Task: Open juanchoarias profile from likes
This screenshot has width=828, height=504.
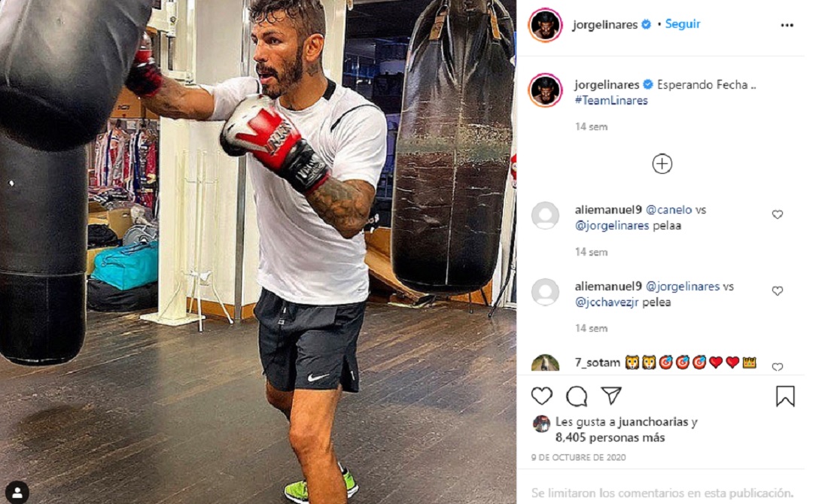Action: click(x=653, y=422)
